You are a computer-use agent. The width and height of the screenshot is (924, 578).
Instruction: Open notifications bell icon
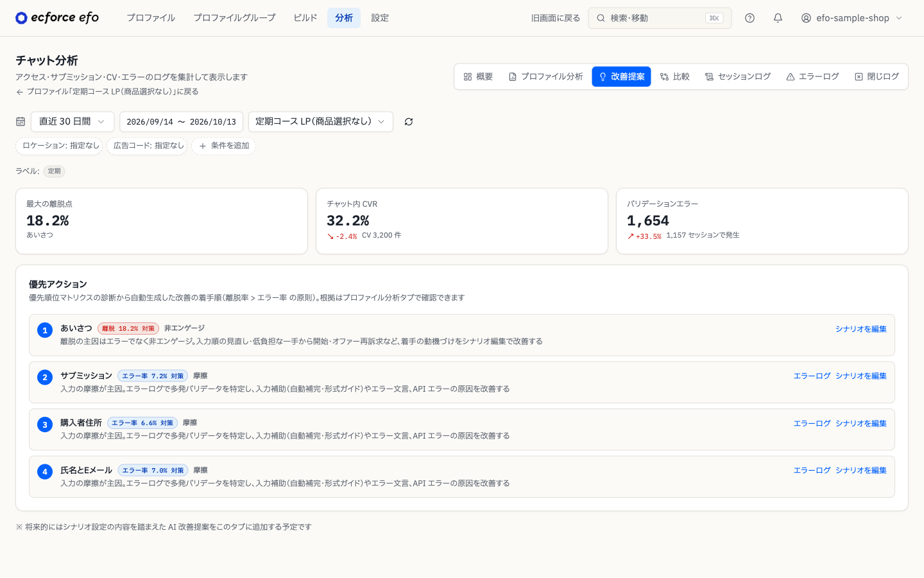click(778, 18)
